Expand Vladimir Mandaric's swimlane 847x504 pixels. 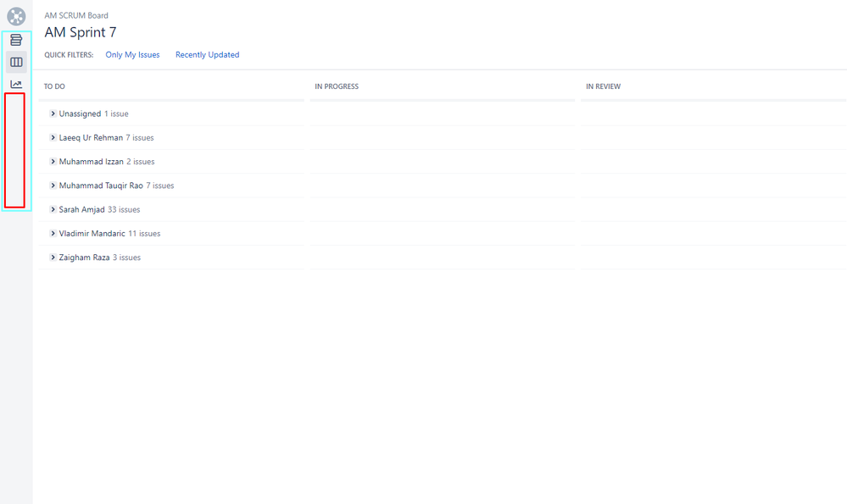53,233
